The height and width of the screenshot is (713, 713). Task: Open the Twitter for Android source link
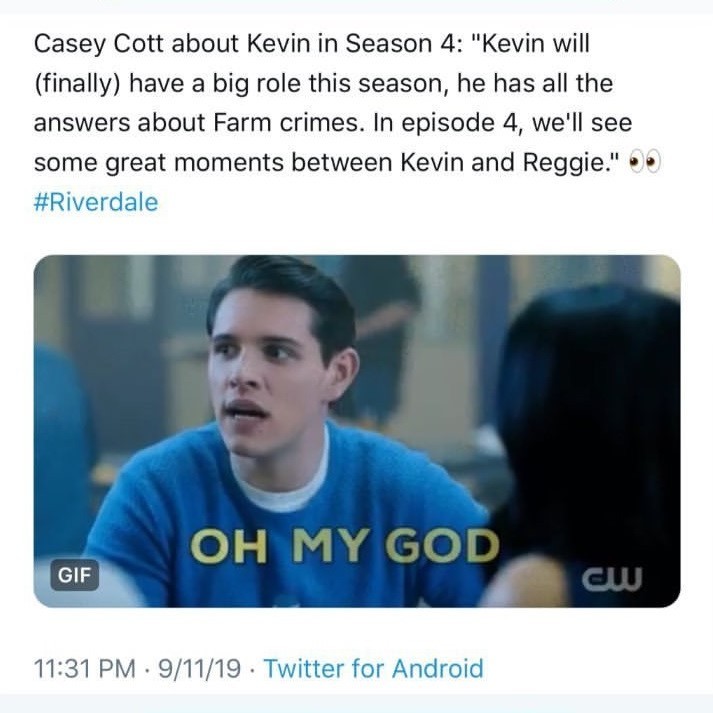(373, 668)
